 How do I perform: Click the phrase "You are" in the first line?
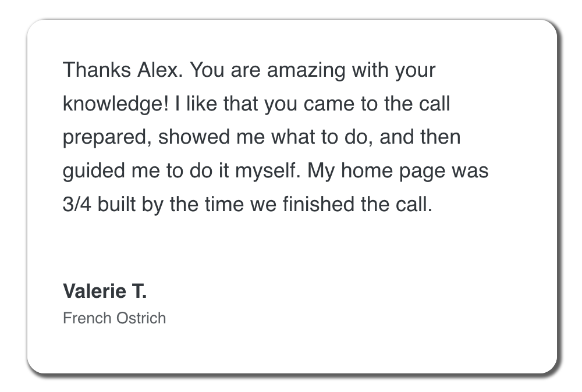pyautogui.click(x=225, y=70)
